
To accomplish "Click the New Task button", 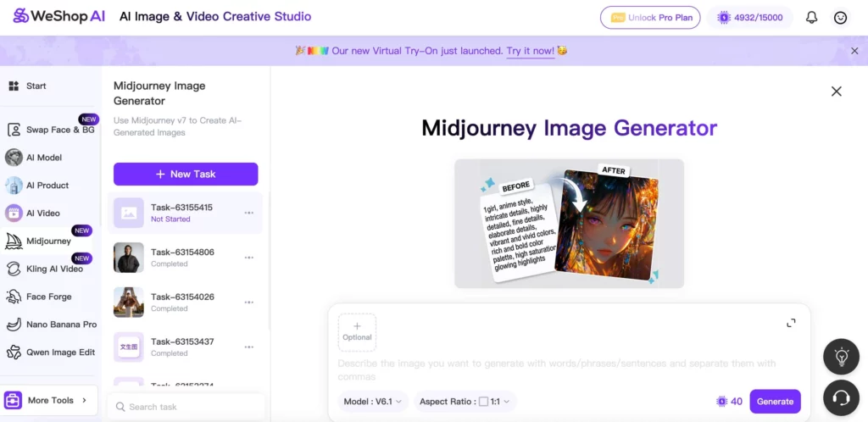I will tap(186, 174).
